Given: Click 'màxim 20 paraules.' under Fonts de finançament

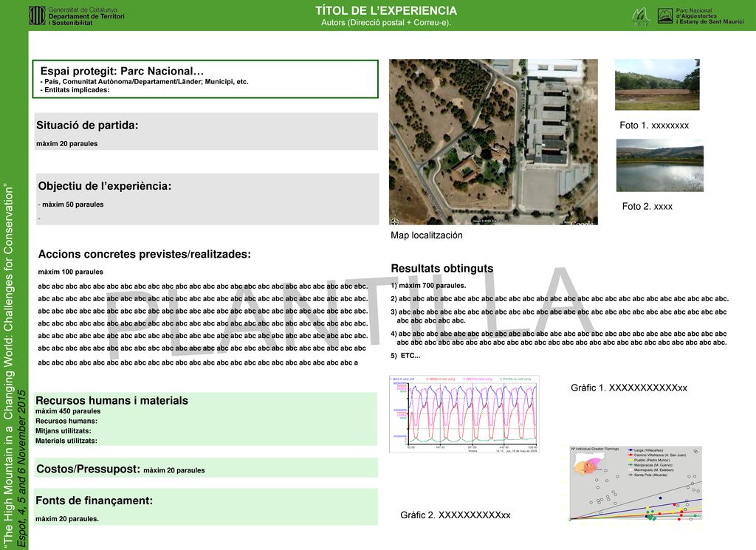Looking at the screenshot, I should tap(67, 519).
